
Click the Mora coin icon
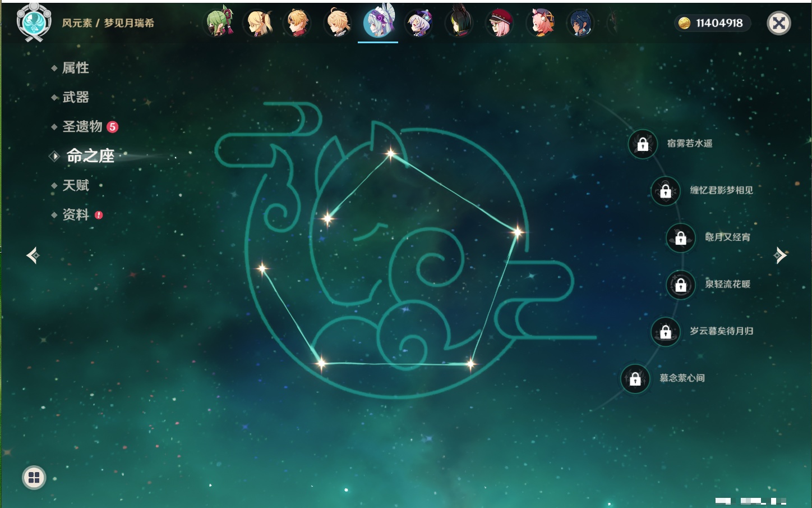coord(684,23)
